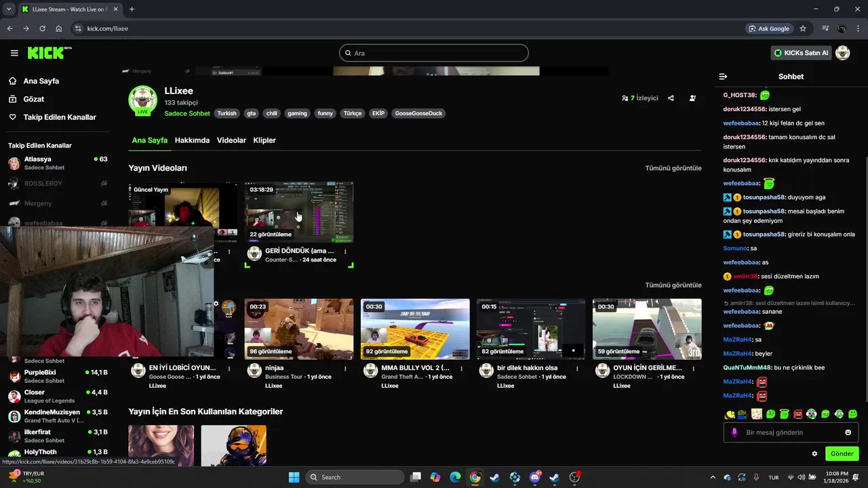
Task: Switch to Hakkımda tab
Action: click(192, 140)
